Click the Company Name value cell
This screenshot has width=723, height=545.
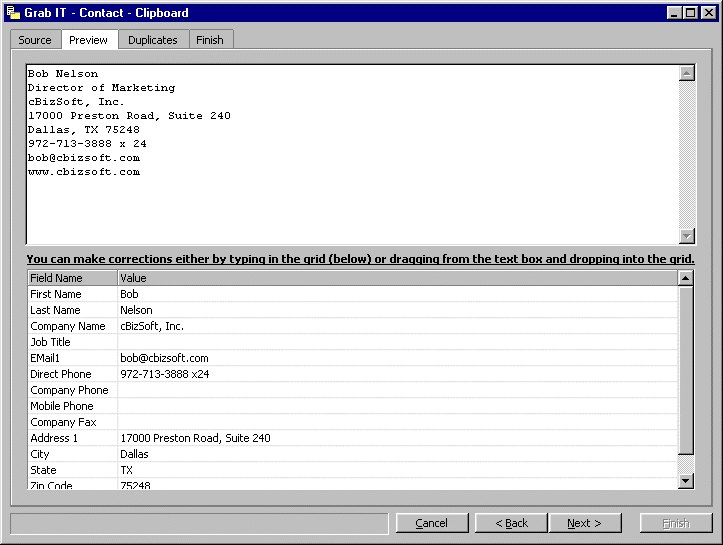point(397,326)
